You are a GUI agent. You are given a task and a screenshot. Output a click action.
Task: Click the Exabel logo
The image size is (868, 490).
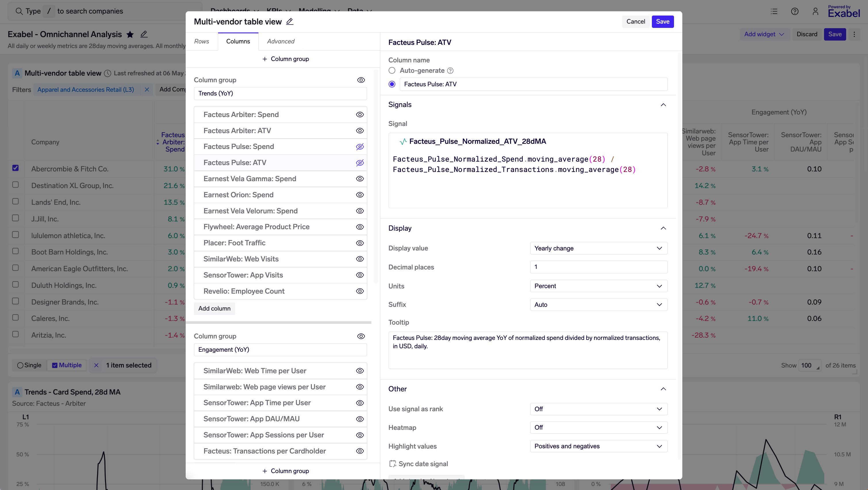click(844, 12)
